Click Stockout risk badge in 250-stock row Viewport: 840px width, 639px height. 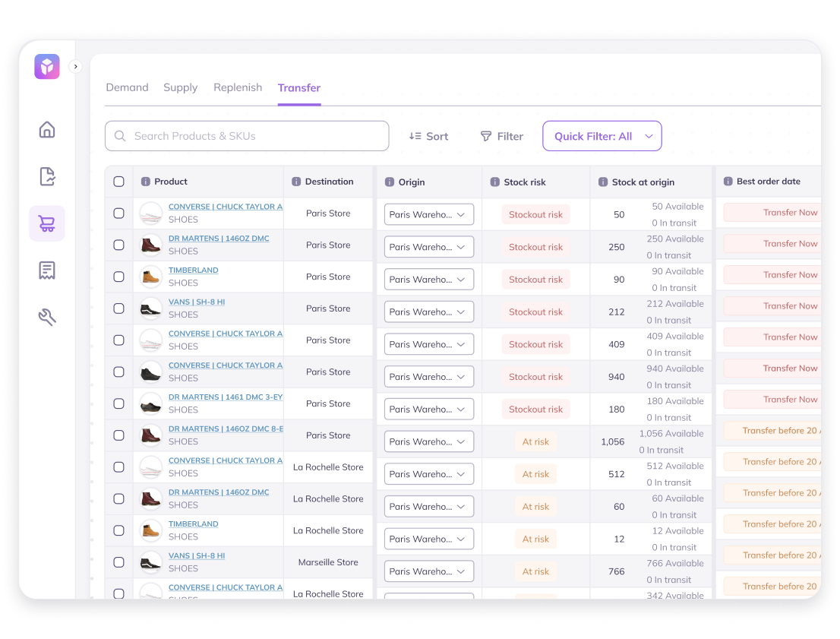pos(535,247)
